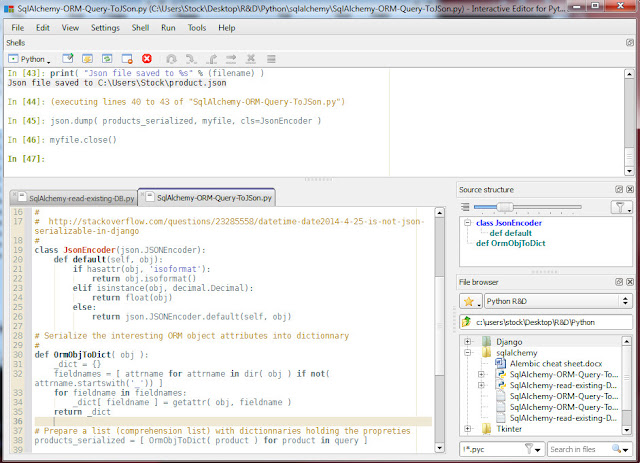Close the SqlAlchemy-ORM-Query-ToJSon.py tab with its x
Viewport: 640px width, 463px height.
[x=142, y=195]
